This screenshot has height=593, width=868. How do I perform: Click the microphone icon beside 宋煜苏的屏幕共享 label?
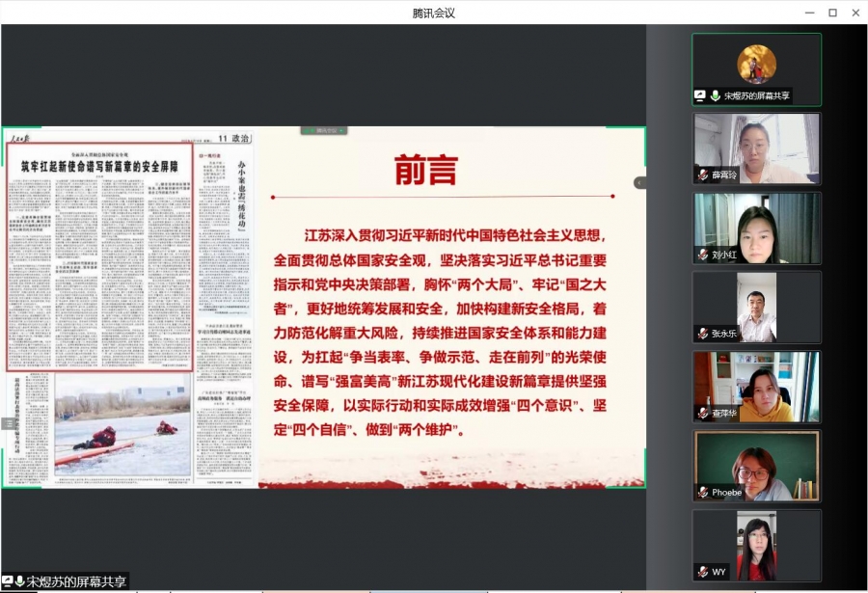pos(19,580)
